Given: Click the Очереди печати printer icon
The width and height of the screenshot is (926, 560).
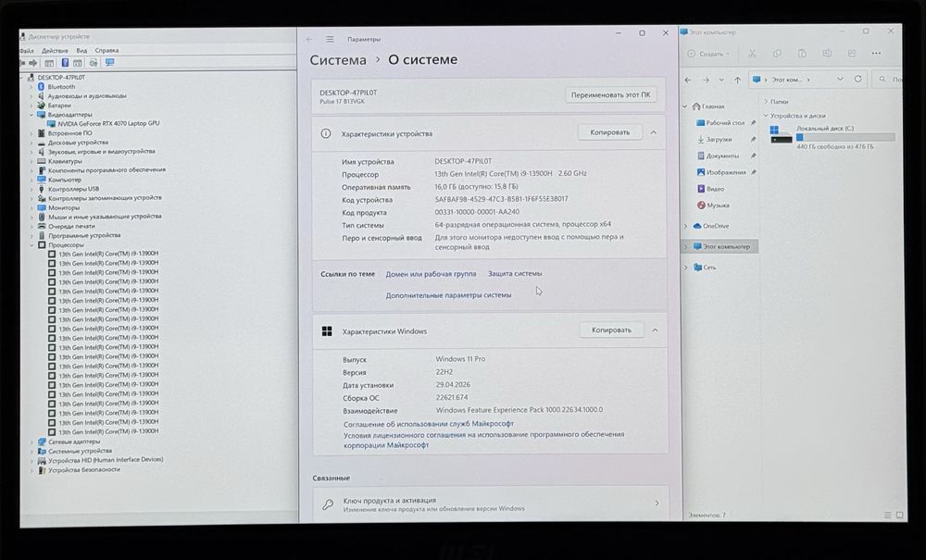Looking at the screenshot, I should (x=41, y=226).
